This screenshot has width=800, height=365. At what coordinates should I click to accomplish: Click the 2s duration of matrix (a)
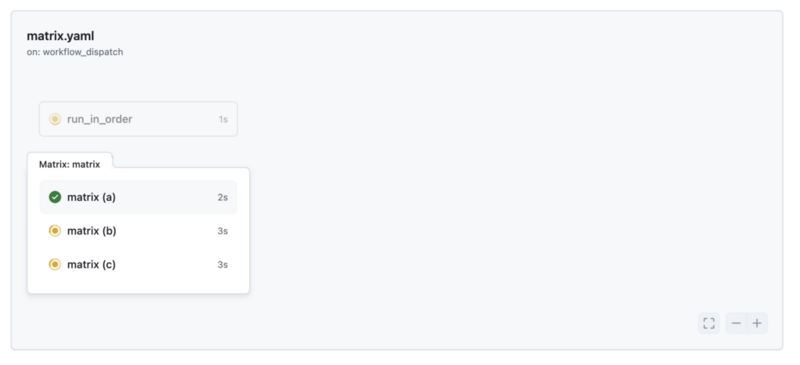pyautogui.click(x=222, y=197)
